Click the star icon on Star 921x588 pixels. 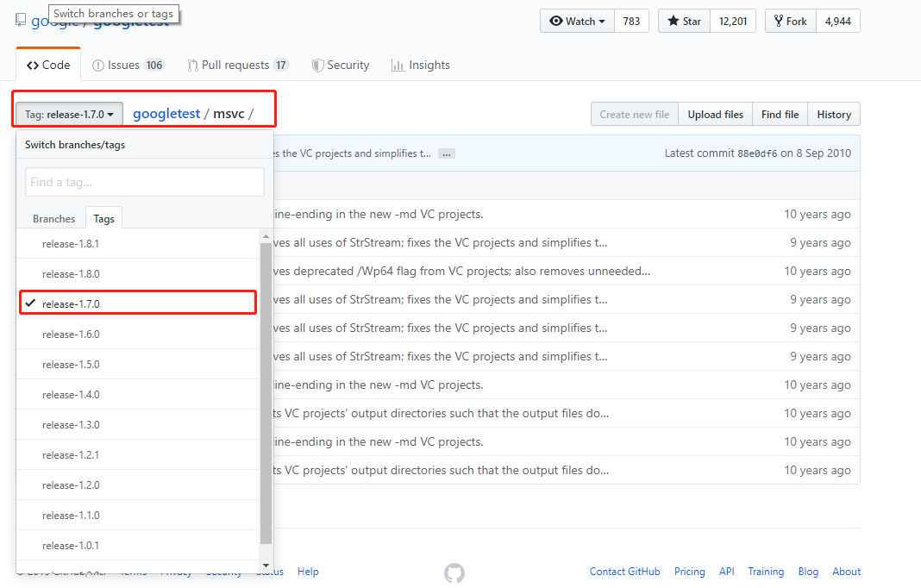coord(674,22)
